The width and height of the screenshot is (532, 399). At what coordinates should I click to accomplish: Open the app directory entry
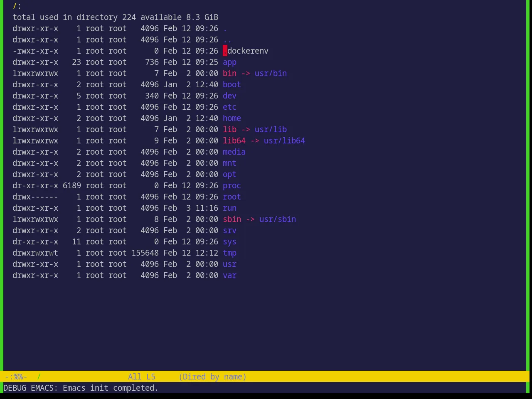pyautogui.click(x=229, y=62)
